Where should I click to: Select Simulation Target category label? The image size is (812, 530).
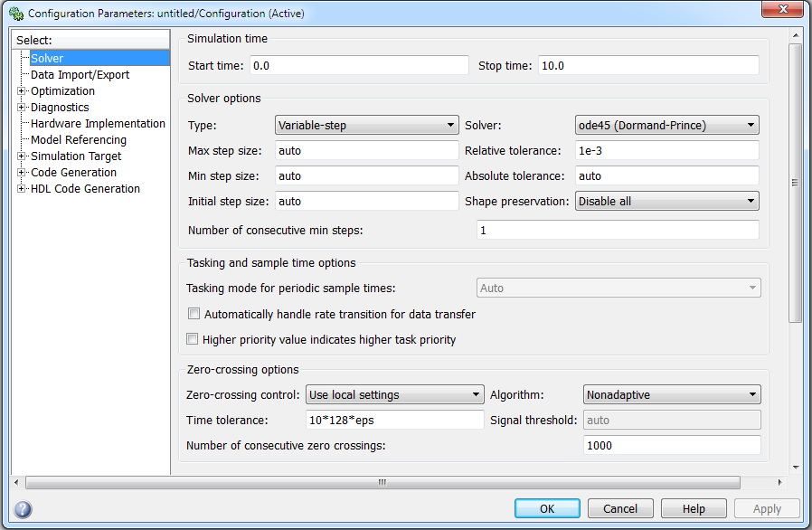[76, 156]
